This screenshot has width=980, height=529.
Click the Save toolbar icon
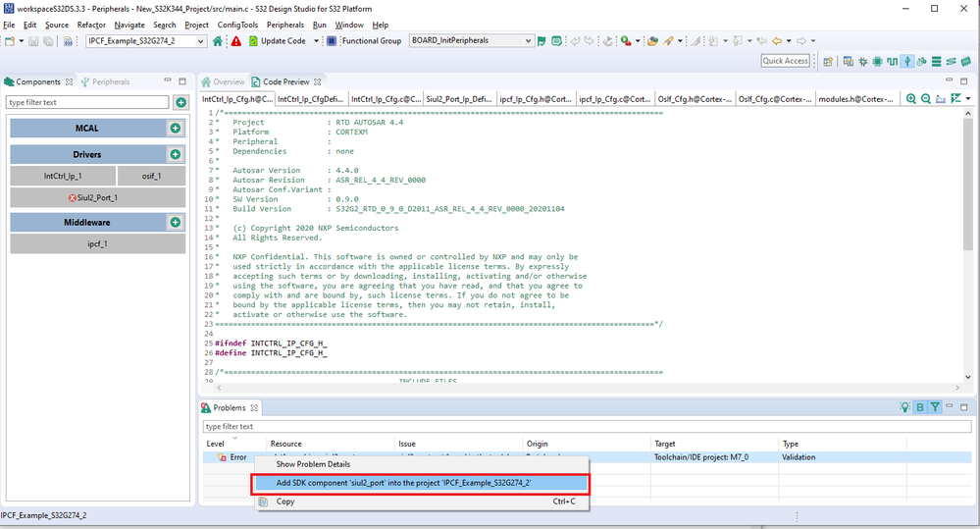pyautogui.click(x=33, y=41)
